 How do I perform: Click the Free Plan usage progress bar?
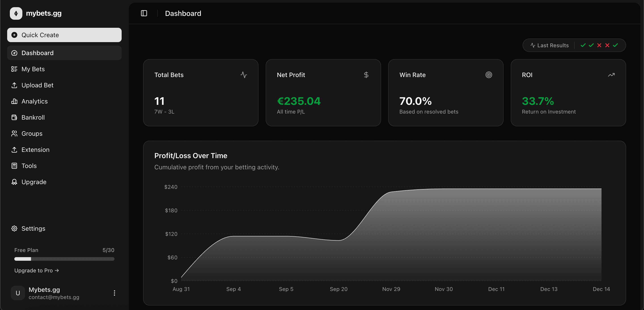[64, 259]
